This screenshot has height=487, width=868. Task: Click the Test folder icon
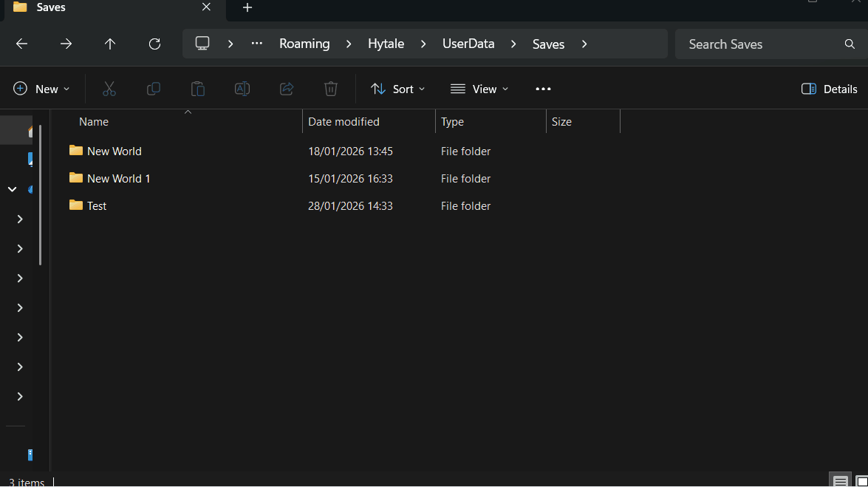pos(76,205)
